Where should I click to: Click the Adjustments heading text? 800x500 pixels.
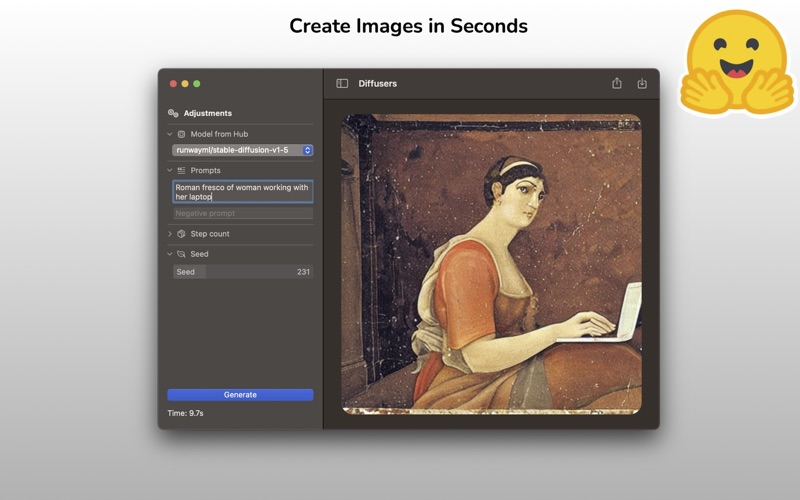pos(208,113)
